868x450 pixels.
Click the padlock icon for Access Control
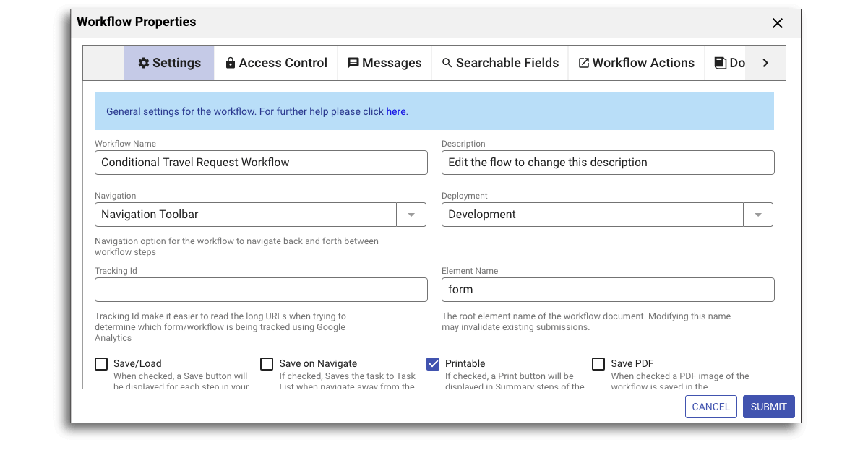click(x=231, y=63)
